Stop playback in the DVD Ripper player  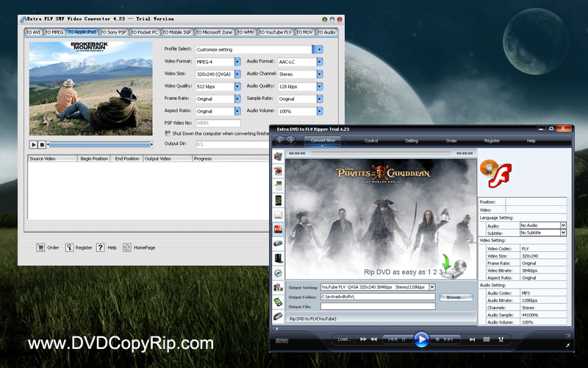point(437,339)
